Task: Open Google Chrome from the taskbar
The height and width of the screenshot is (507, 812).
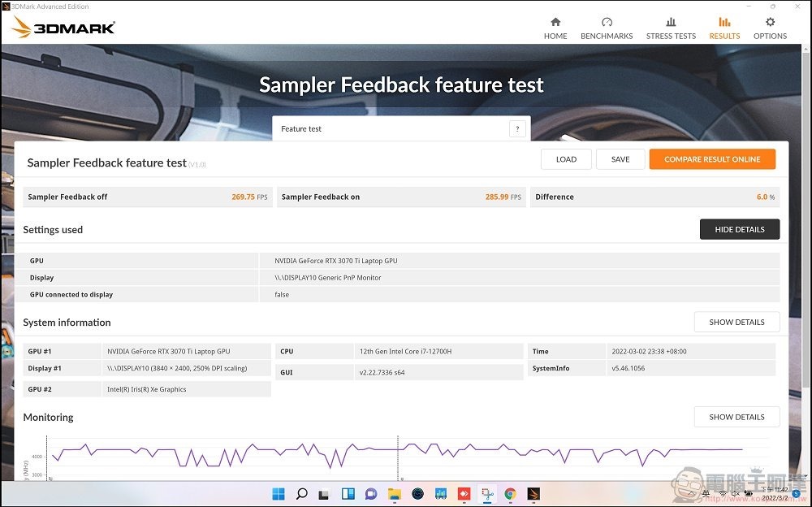Action: pos(510,494)
